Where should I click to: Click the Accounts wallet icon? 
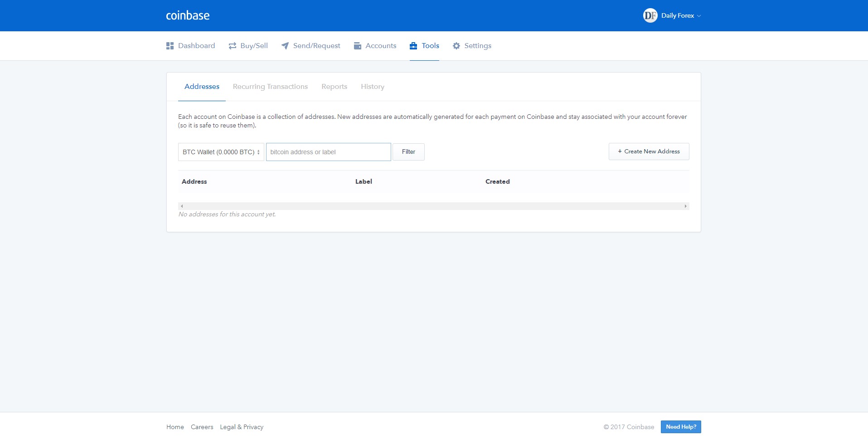coord(358,46)
